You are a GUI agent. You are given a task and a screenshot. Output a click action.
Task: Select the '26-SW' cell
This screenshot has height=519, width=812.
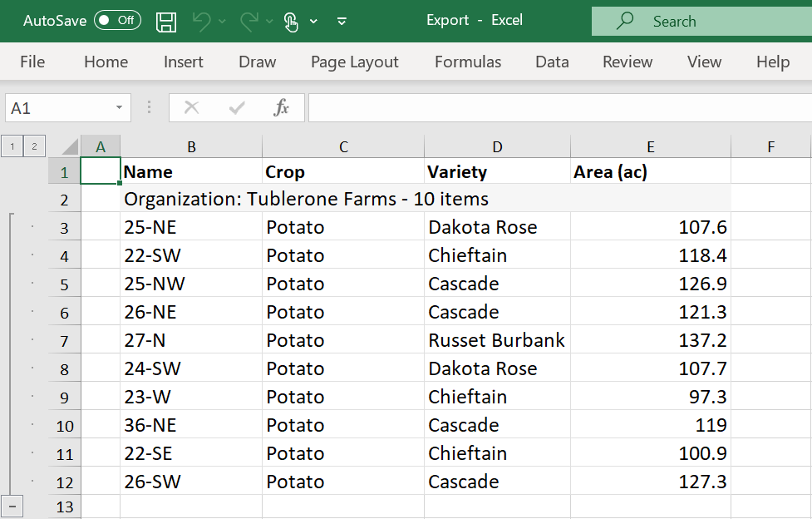(191, 482)
